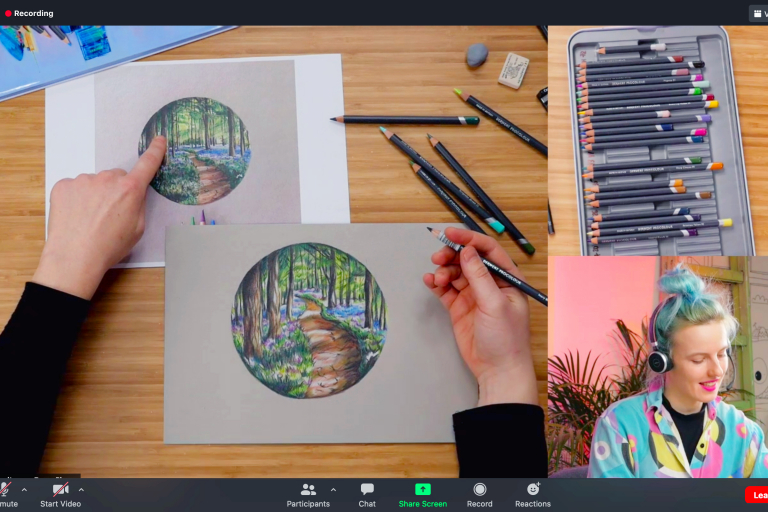Expand video options caret beside Start Video

tap(81, 490)
